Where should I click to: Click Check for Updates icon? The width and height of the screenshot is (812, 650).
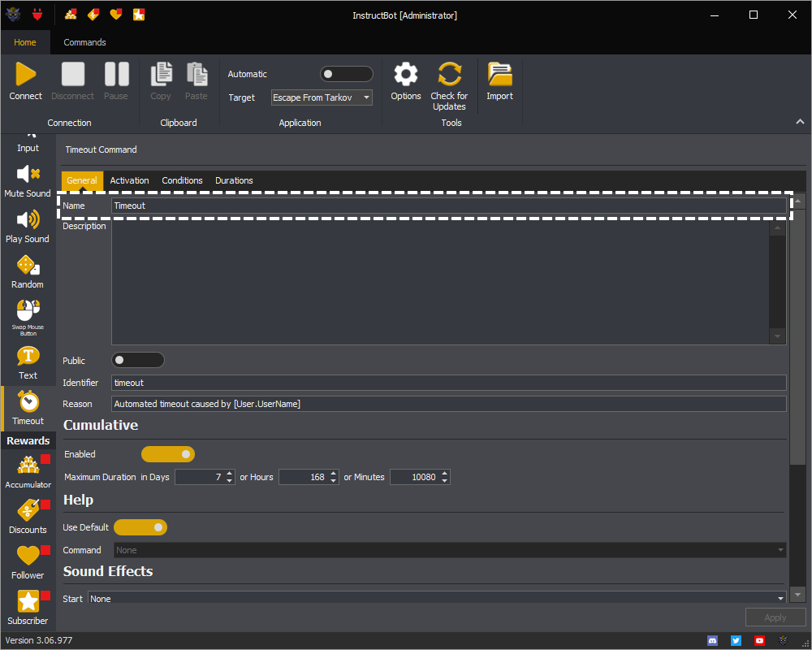point(449,74)
